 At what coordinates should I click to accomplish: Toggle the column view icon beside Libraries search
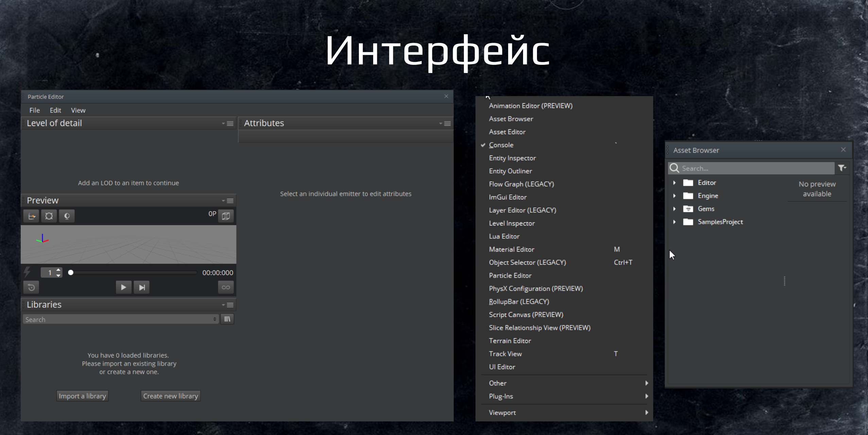[227, 319]
